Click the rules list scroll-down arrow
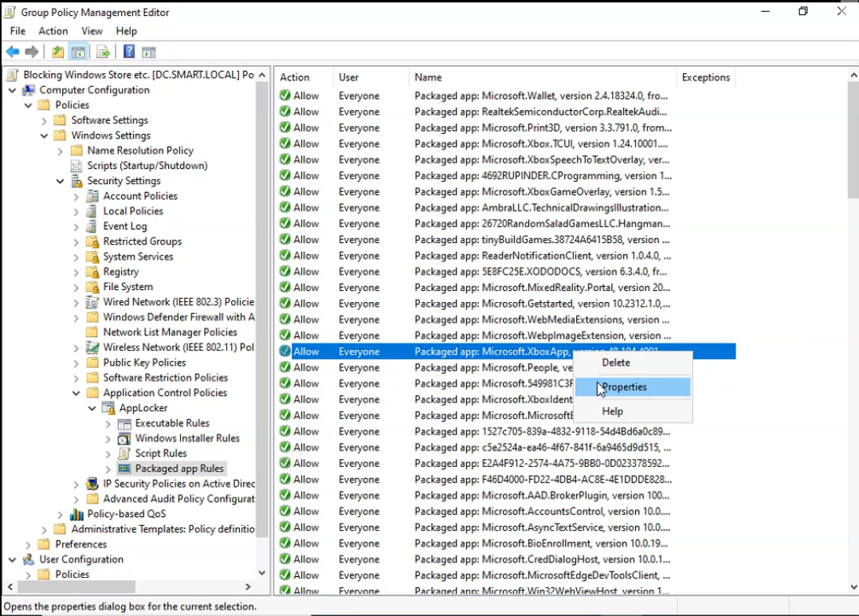 (853, 587)
